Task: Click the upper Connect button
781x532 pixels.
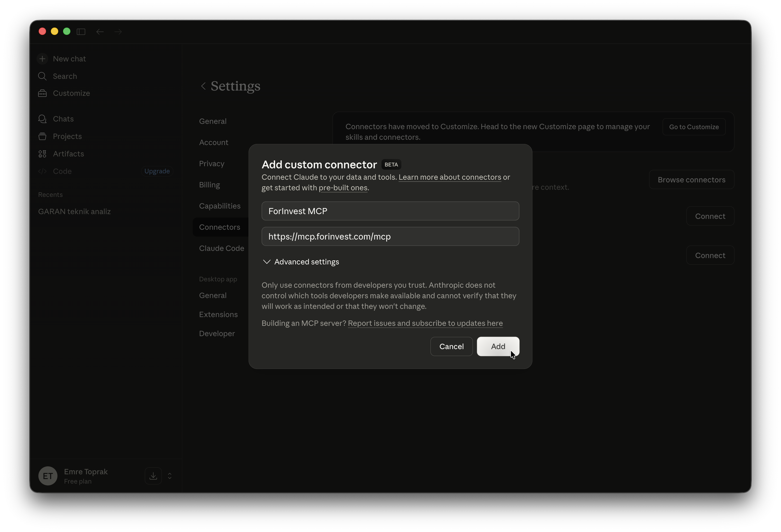Action: (710, 216)
